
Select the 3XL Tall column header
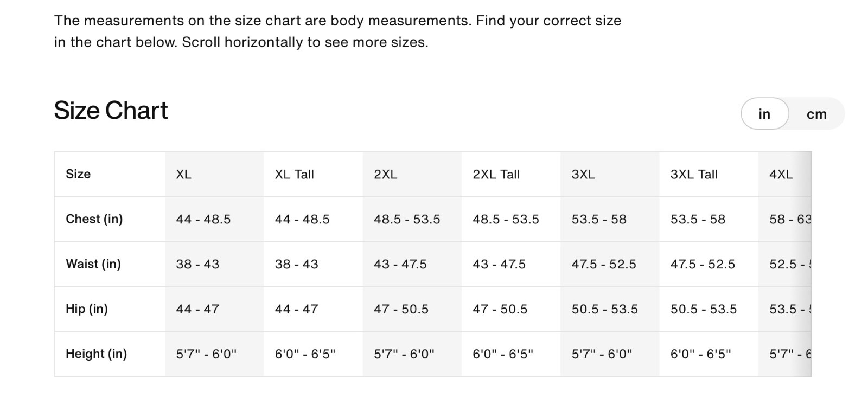[x=694, y=175]
